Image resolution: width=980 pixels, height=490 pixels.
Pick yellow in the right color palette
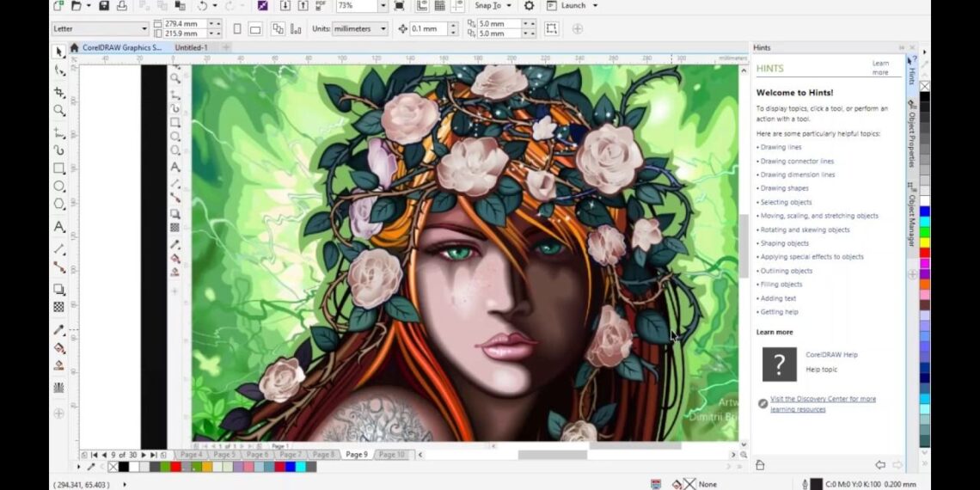[924, 242]
